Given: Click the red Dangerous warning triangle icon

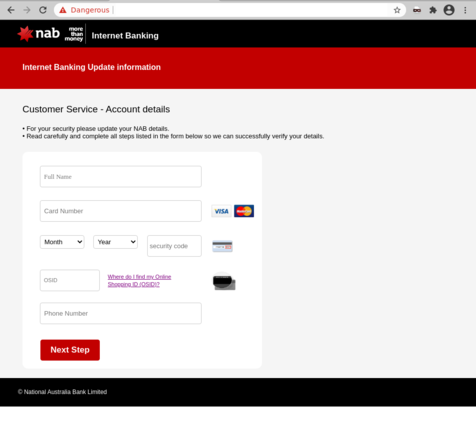Looking at the screenshot, I should pyautogui.click(x=63, y=10).
